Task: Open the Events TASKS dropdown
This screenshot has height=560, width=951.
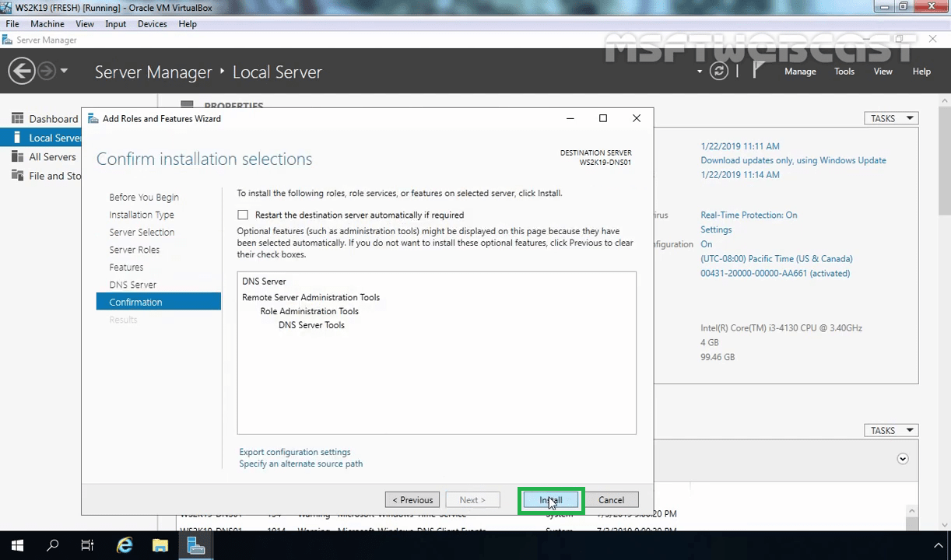Action: (891, 430)
